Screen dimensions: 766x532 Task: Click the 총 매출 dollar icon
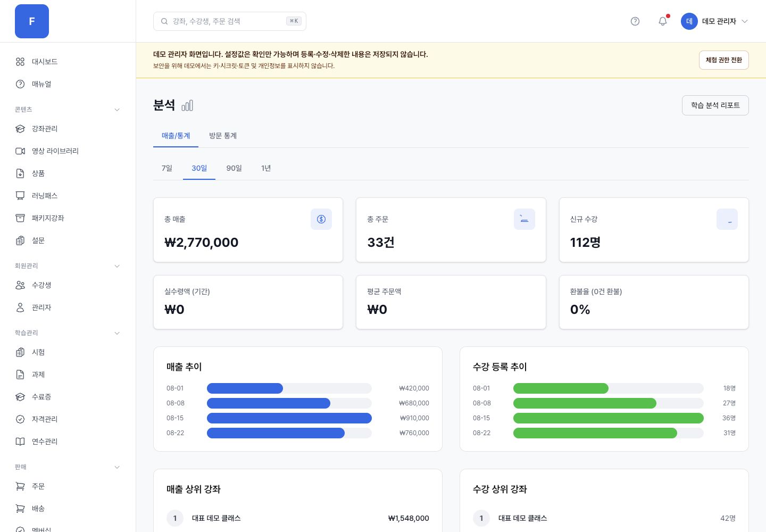click(321, 219)
